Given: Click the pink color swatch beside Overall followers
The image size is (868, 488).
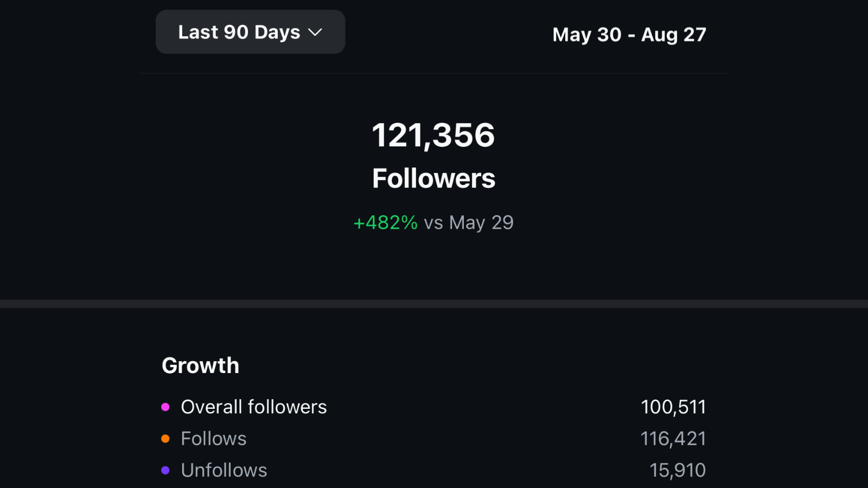Looking at the screenshot, I should coord(165,406).
